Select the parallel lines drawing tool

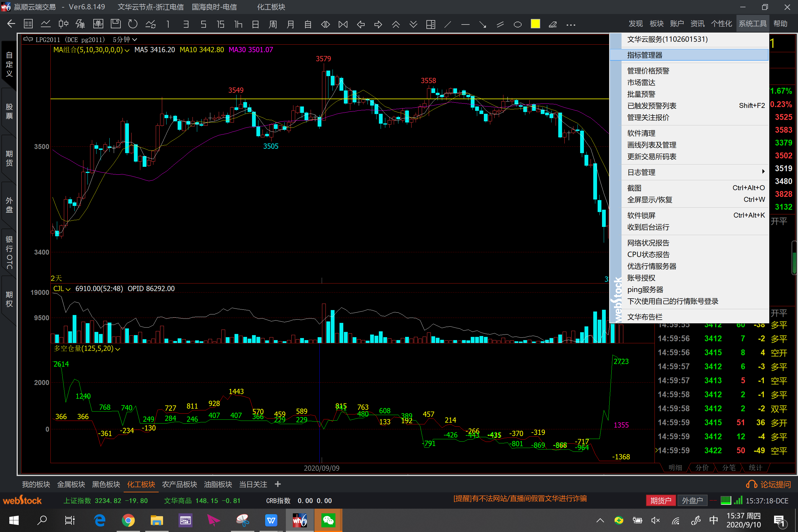pyautogui.click(x=500, y=24)
